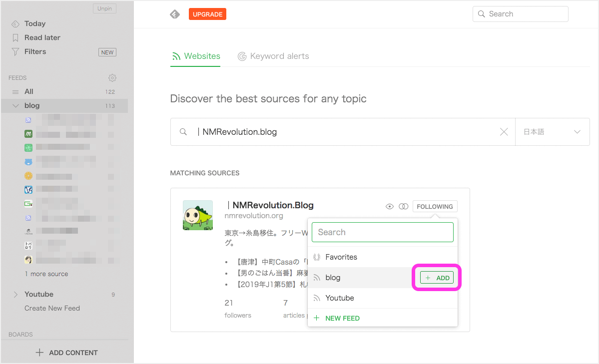Click the QR-like feed icon in blog list
This screenshot has width=599, height=364.
(x=28, y=246)
